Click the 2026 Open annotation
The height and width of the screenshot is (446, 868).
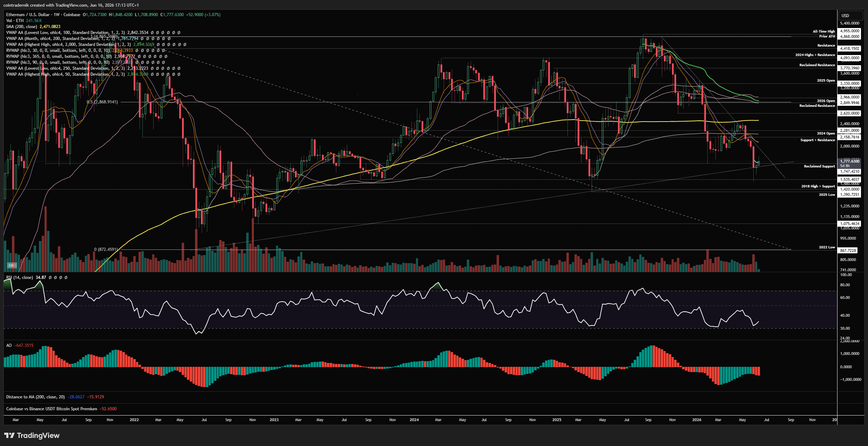pos(826,101)
